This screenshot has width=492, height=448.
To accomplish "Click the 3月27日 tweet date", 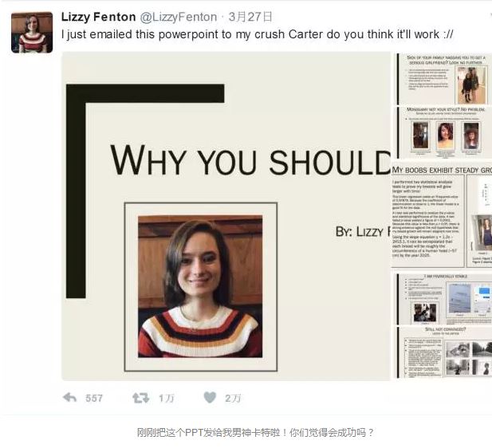I will click(250, 17).
